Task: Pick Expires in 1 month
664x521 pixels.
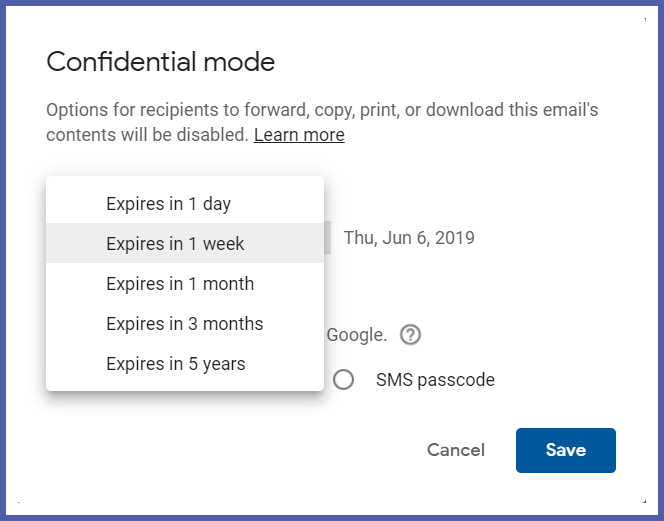Action: [x=180, y=284]
